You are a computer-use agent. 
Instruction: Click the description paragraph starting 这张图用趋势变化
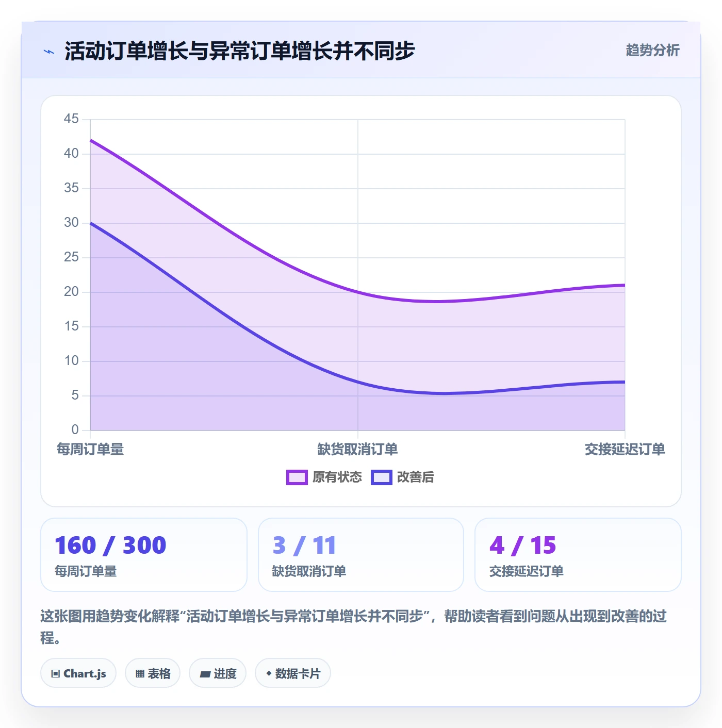click(x=354, y=626)
